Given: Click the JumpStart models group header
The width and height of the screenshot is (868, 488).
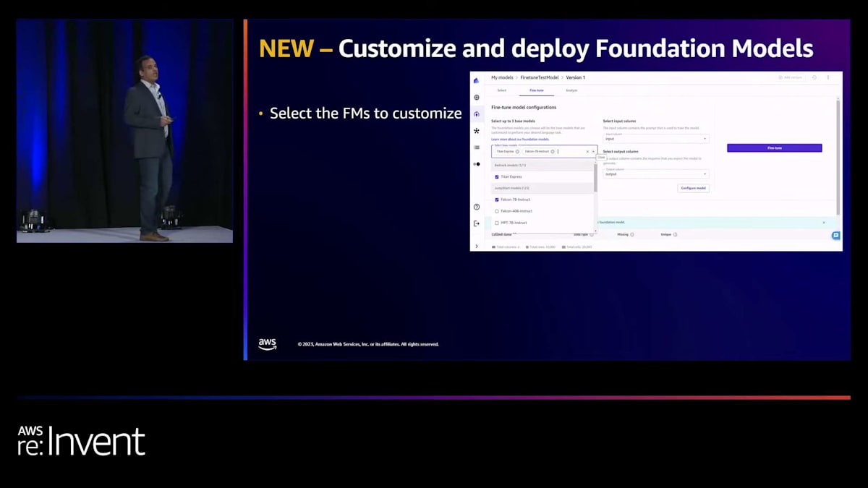Looking at the screenshot, I should pyautogui.click(x=542, y=188).
